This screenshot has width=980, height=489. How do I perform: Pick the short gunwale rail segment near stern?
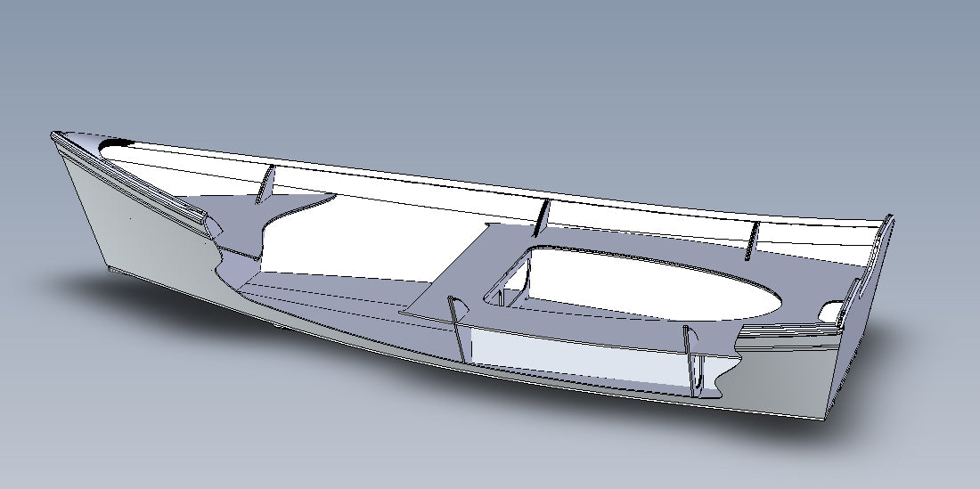pos(784,330)
